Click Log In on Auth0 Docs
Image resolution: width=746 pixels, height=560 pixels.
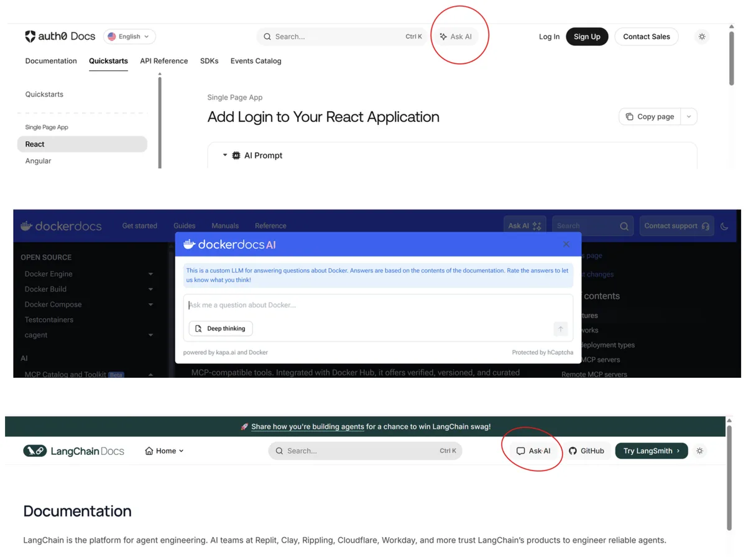click(549, 37)
